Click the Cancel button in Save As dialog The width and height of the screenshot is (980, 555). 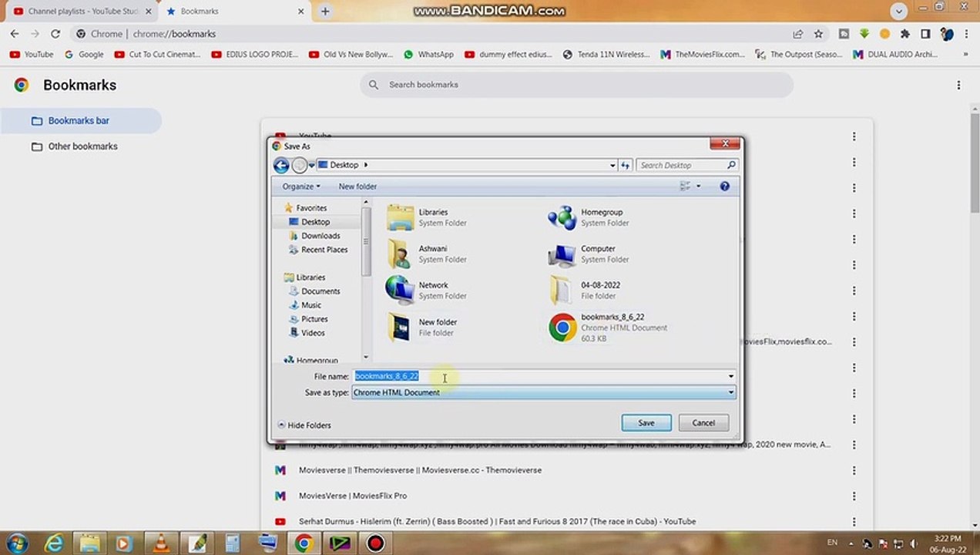click(x=703, y=422)
